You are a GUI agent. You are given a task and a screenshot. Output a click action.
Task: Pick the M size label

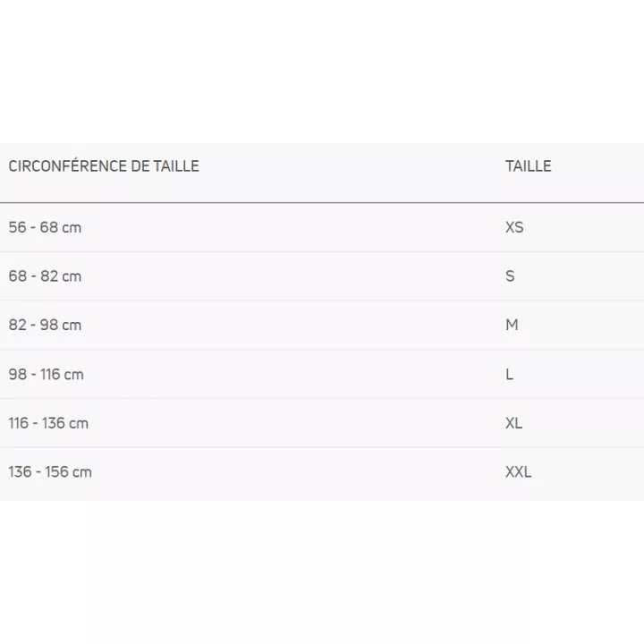tap(512, 326)
